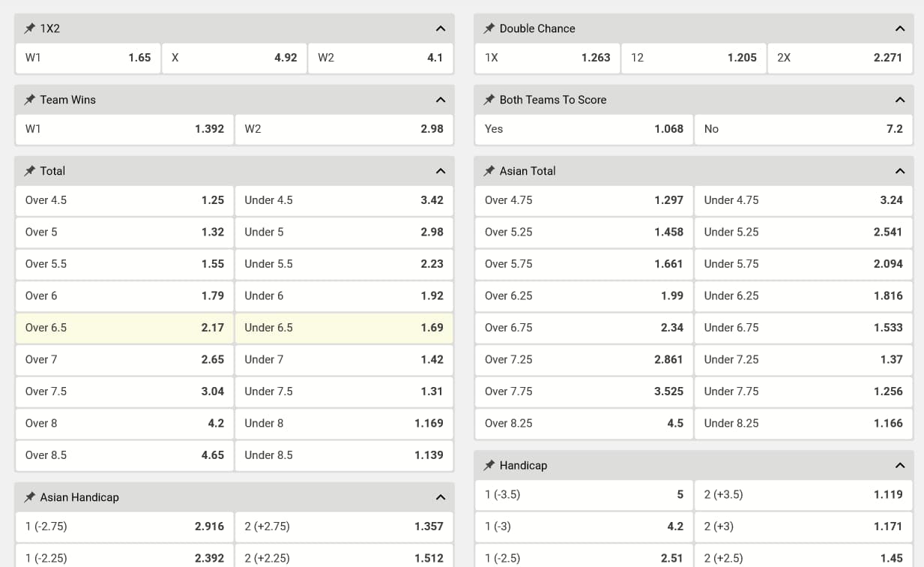Pick Asian Total Over 8.25 at 4.5
This screenshot has width=924, height=567.
584,423
